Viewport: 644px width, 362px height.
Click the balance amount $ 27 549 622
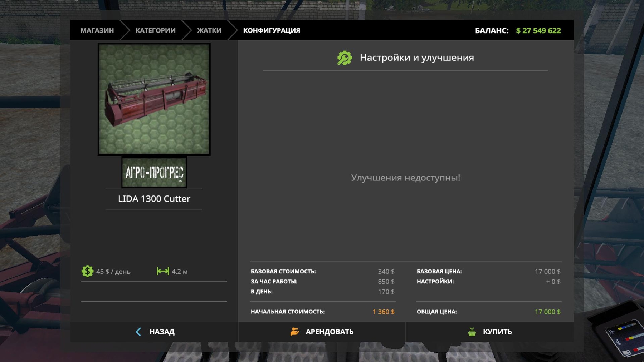pos(538,30)
